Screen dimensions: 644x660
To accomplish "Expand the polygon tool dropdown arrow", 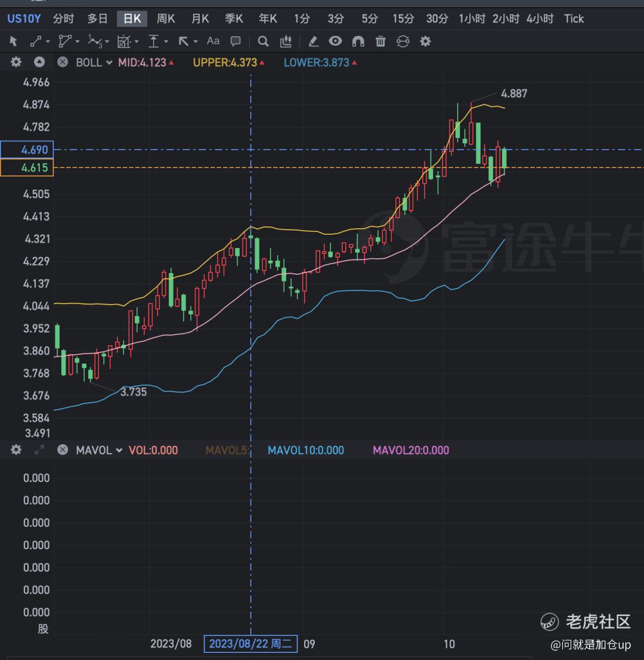I will [x=78, y=42].
